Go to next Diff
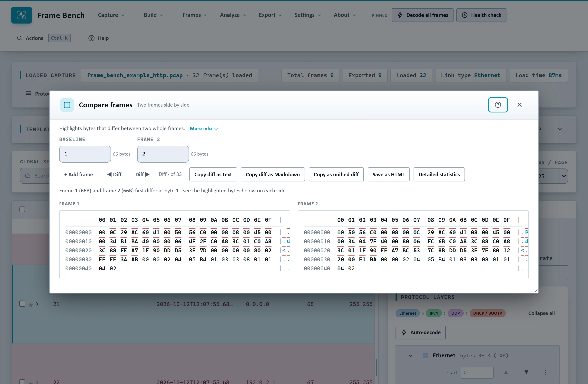The image size is (588, 384). click(x=142, y=174)
